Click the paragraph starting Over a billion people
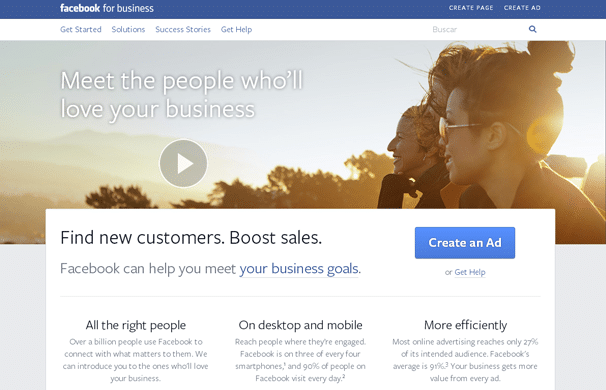The width and height of the screenshot is (606, 390). click(x=136, y=360)
